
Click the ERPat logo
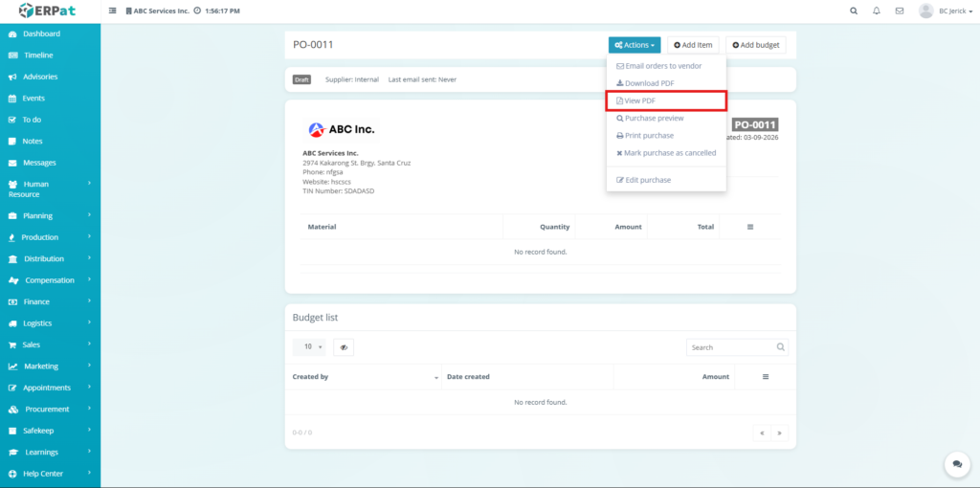tap(50, 11)
